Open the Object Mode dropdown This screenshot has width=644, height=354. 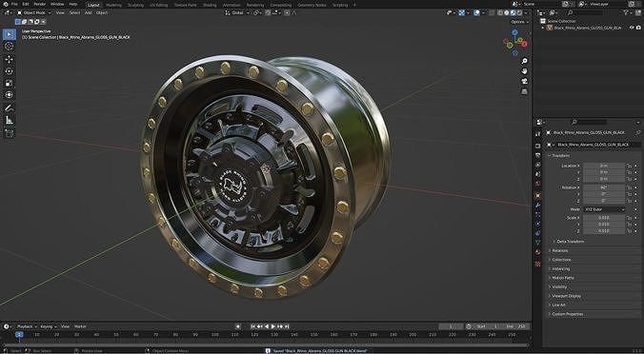(34, 12)
